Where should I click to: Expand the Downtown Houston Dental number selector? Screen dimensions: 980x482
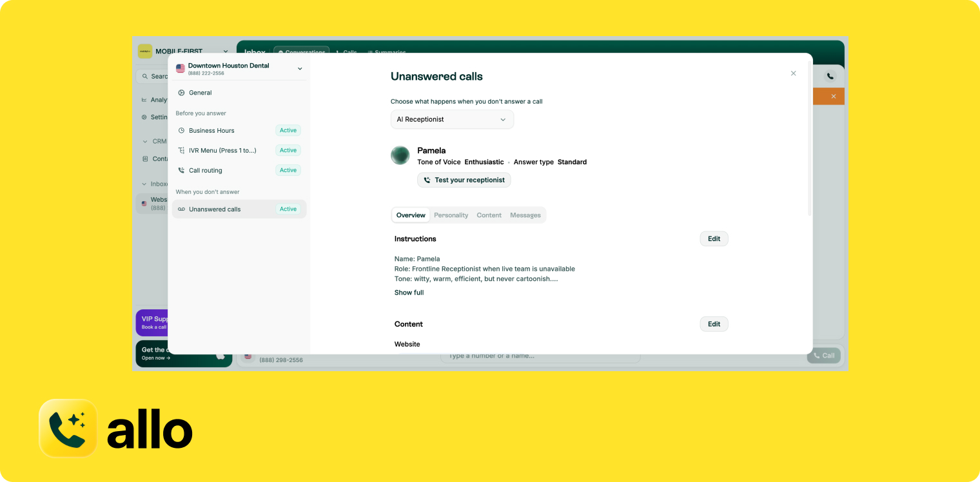(300, 69)
